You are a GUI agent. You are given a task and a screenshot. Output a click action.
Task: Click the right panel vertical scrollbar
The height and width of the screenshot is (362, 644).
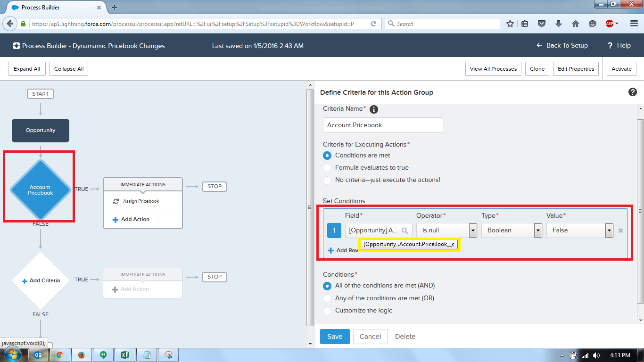click(x=640, y=211)
